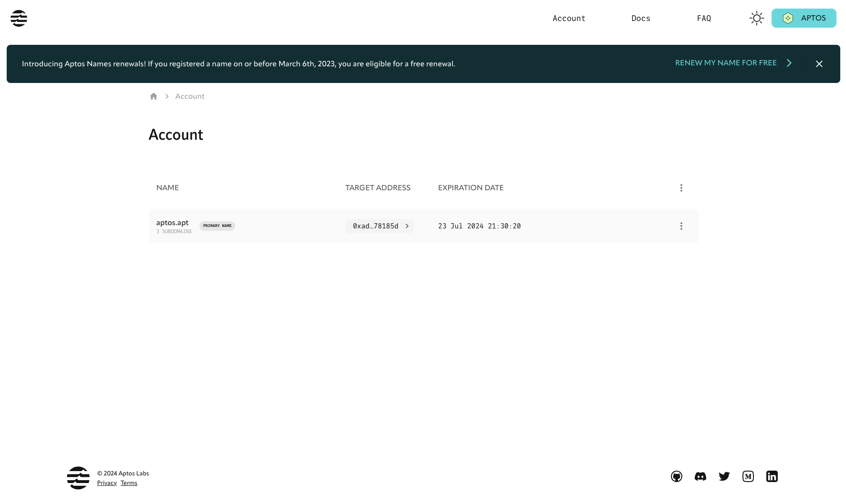Open the Account nav link
This screenshot has height=504, width=846.
coord(569,18)
